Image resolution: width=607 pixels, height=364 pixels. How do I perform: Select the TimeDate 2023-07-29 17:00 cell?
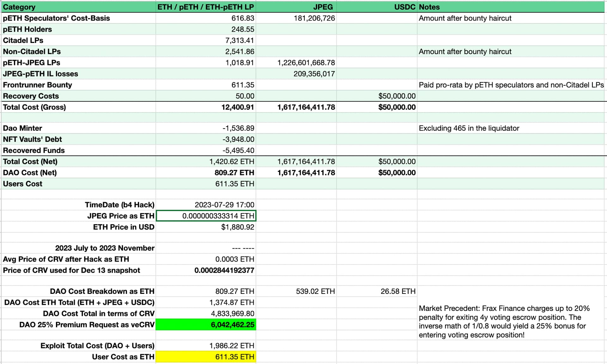206,205
